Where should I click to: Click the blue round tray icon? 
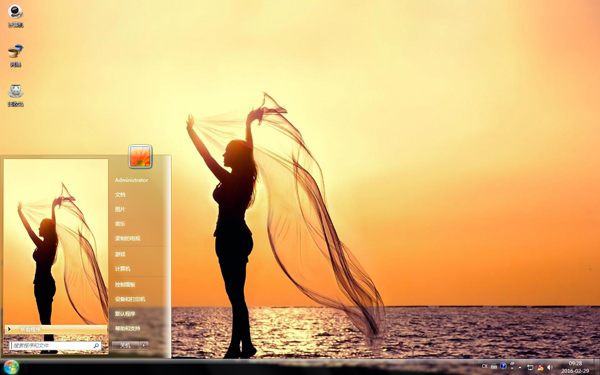(503, 367)
